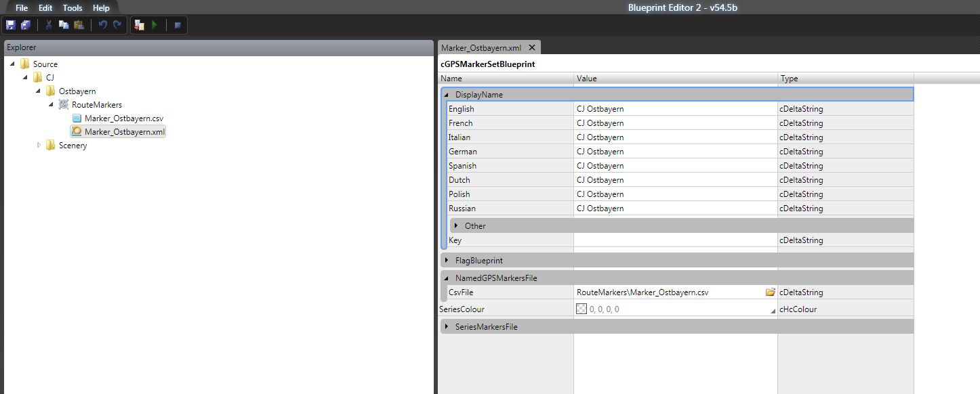This screenshot has width=980, height=394.
Task: Collapse the DisplayName section
Action: point(447,95)
